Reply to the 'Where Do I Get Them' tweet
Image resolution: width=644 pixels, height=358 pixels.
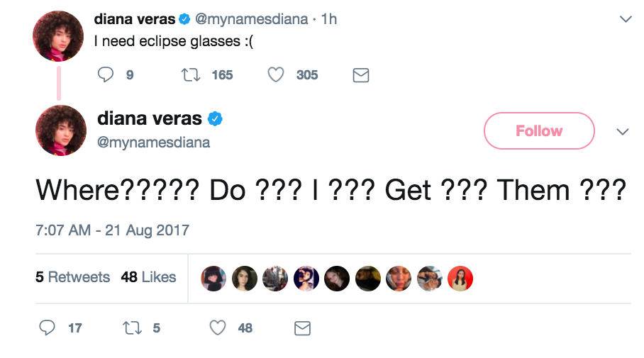[x=47, y=328]
